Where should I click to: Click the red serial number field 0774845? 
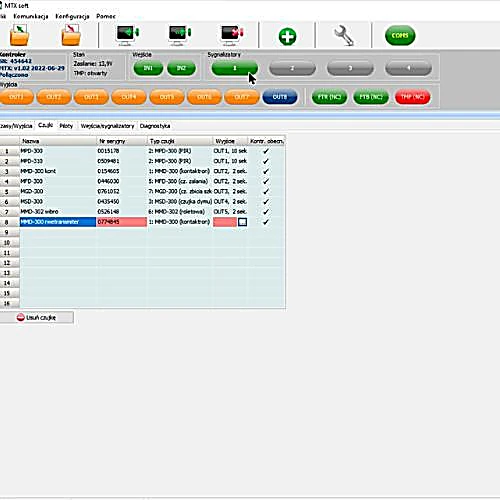click(121, 222)
